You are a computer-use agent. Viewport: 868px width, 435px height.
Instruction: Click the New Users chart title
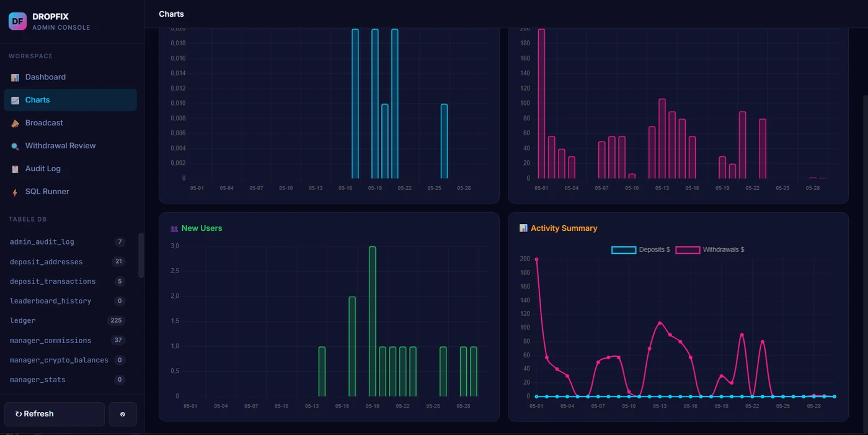201,228
